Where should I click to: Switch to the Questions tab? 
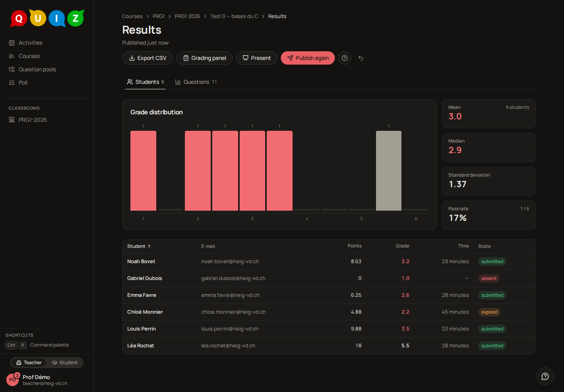pyautogui.click(x=196, y=82)
